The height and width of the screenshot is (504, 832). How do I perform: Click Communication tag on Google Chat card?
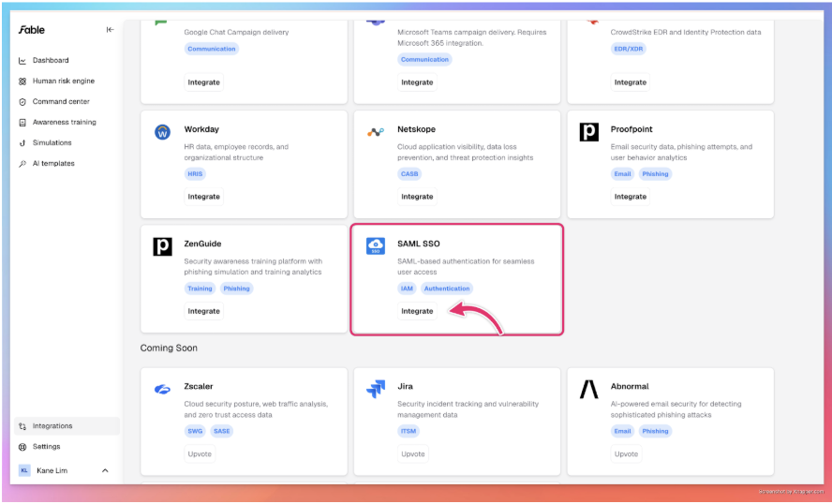[x=212, y=49]
